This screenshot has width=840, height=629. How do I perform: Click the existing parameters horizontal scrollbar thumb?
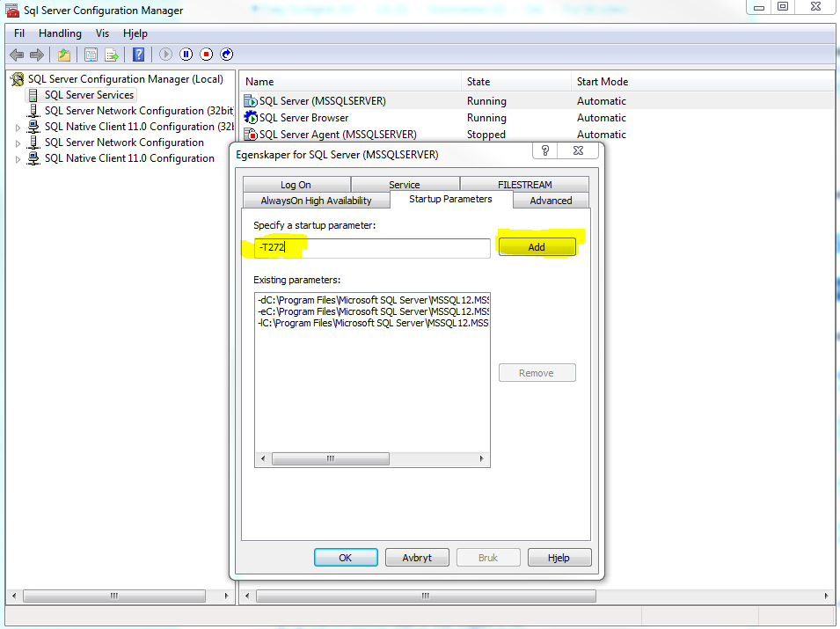(x=331, y=458)
